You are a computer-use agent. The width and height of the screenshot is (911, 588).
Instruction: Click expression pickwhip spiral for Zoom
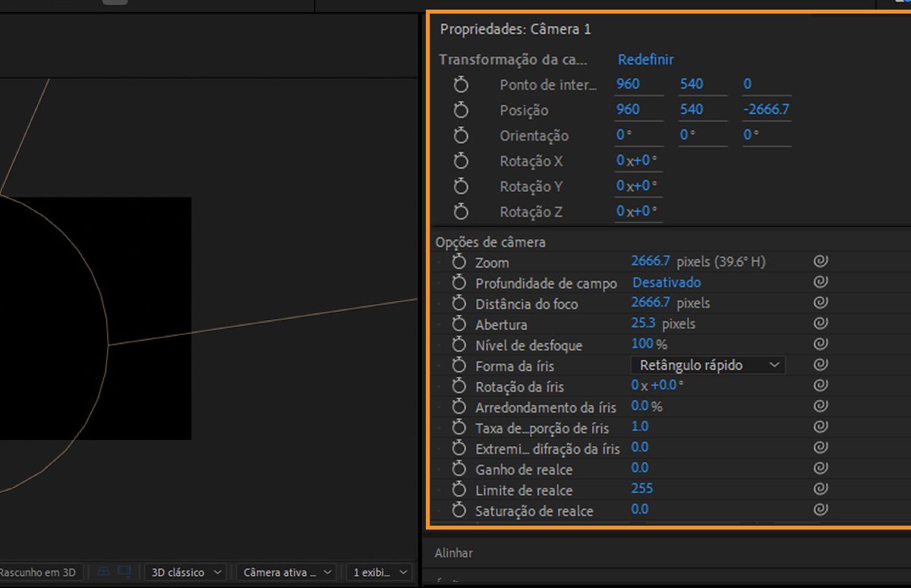click(820, 262)
